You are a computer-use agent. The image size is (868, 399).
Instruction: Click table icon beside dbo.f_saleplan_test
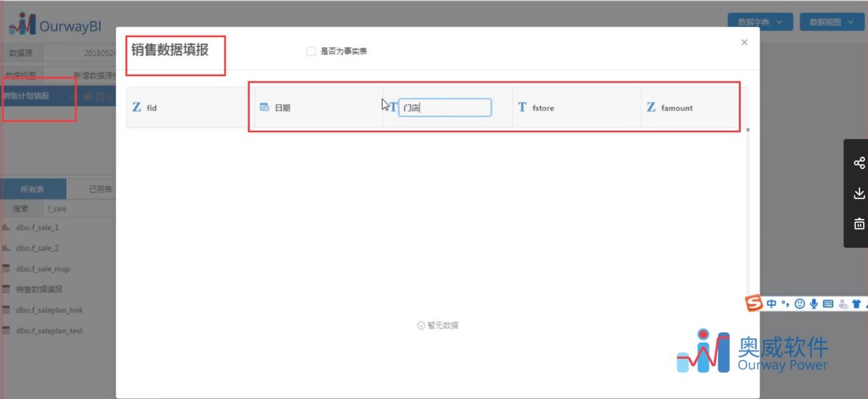point(6,330)
